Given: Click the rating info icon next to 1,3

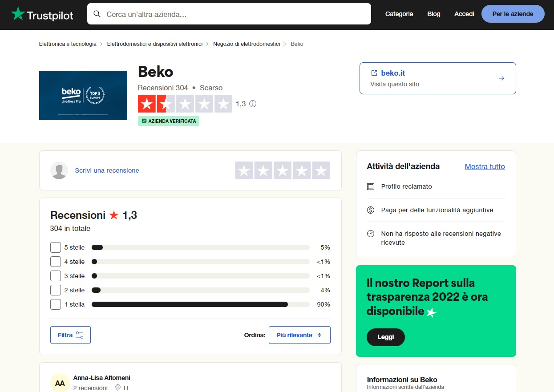Looking at the screenshot, I should [x=253, y=104].
